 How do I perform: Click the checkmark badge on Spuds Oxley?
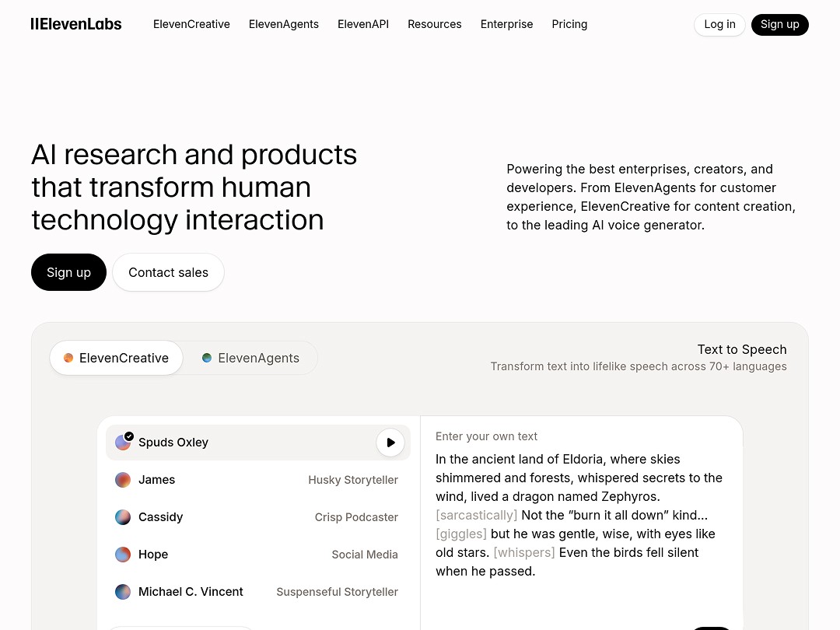[x=129, y=436]
